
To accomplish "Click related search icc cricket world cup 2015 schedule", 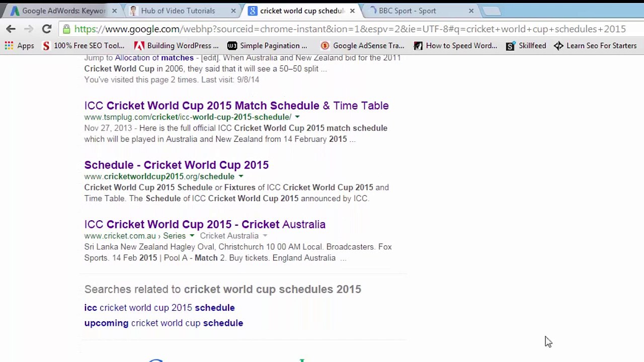I will (x=159, y=308).
